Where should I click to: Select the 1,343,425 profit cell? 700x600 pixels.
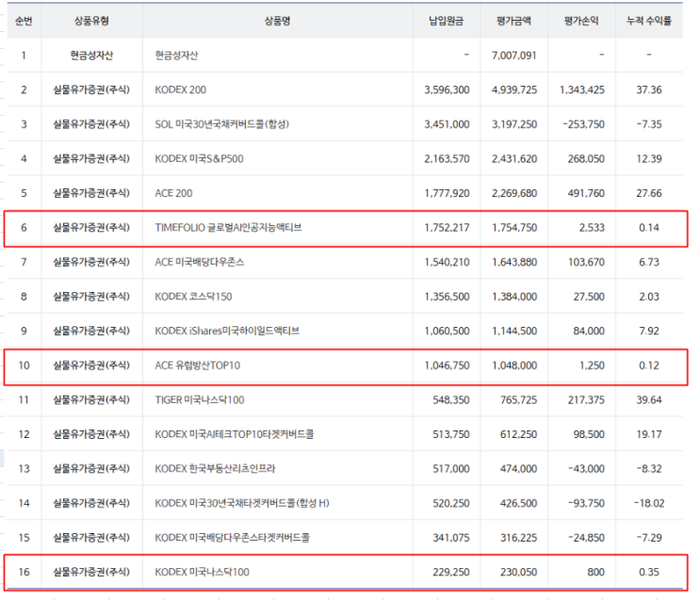pyautogui.click(x=582, y=89)
